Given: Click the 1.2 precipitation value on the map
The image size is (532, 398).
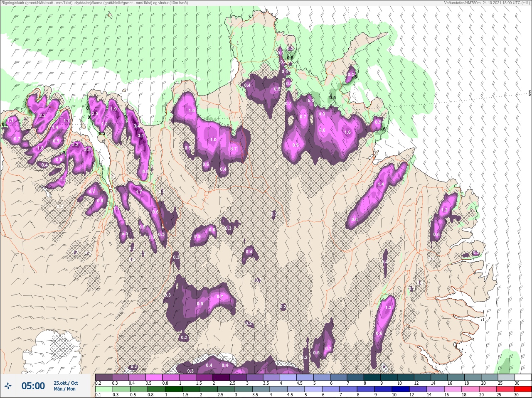Looking at the screenshot, I should [x=444, y=210].
